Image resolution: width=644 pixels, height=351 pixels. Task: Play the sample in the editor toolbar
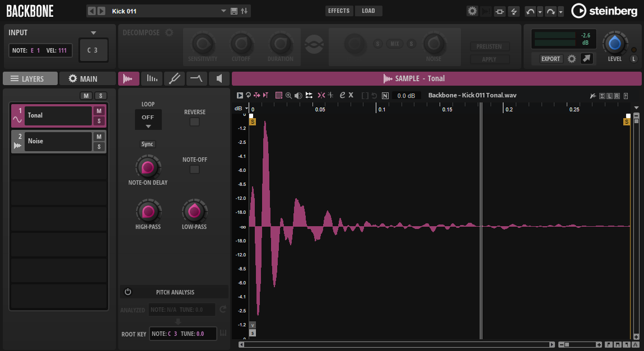tap(240, 95)
